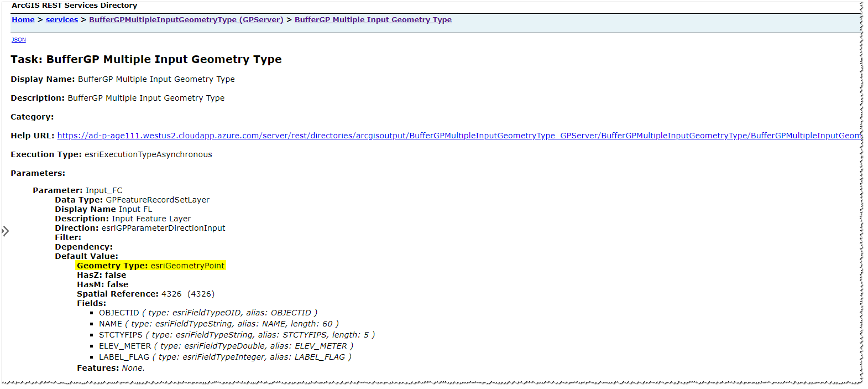Click the Filter: label
The image size is (868, 389).
(x=68, y=237)
